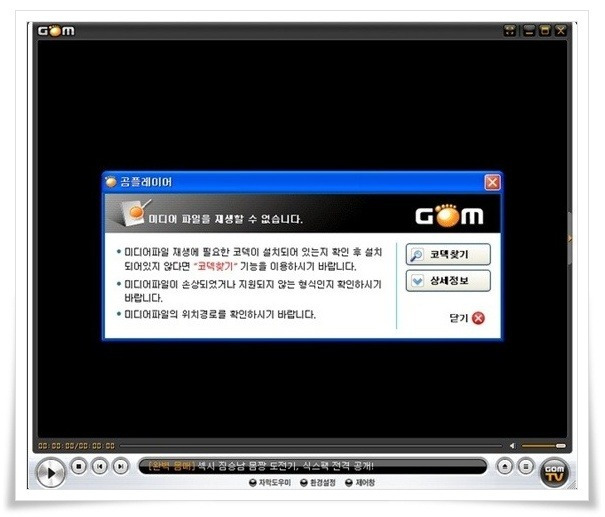Maximize the GOM Player window
Viewport: 605px width, 517px height.
click(x=545, y=30)
